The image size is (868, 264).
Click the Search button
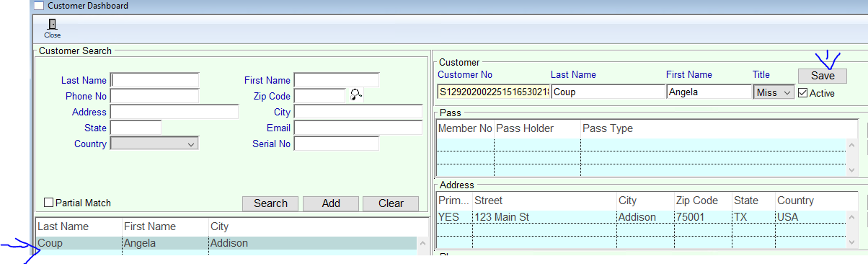(x=270, y=203)
